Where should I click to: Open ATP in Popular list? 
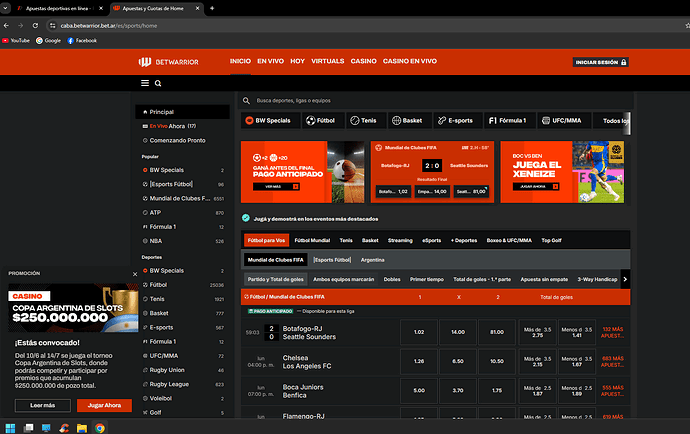(x=182, y=213)
